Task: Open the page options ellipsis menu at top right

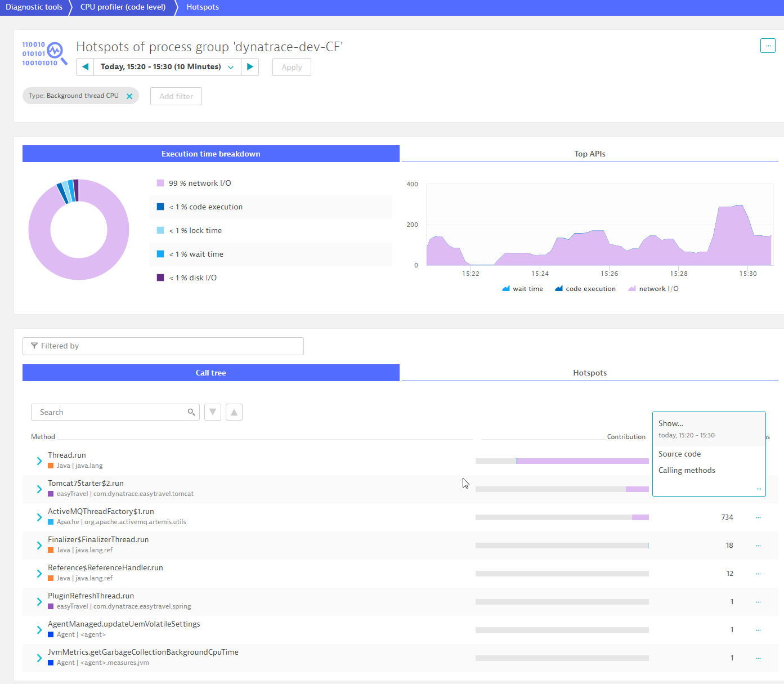Action: [768, 46]
